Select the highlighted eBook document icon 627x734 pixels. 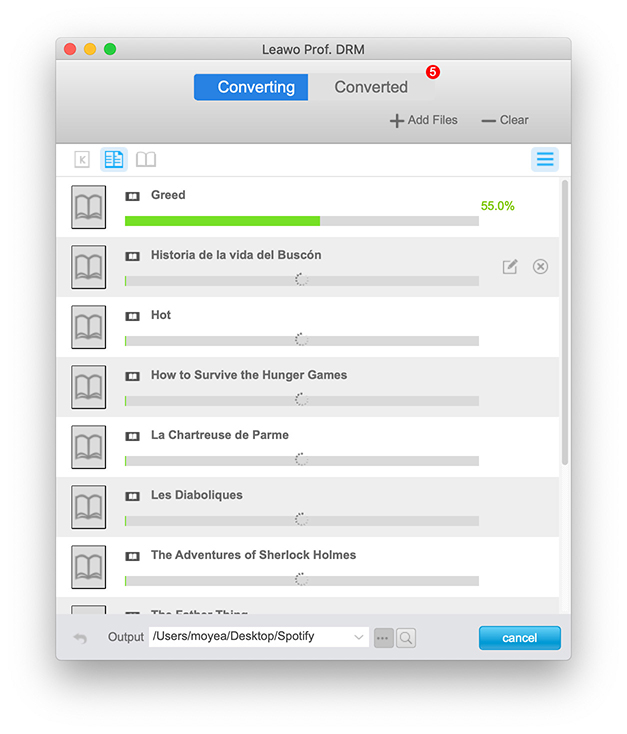click(114, 159)
